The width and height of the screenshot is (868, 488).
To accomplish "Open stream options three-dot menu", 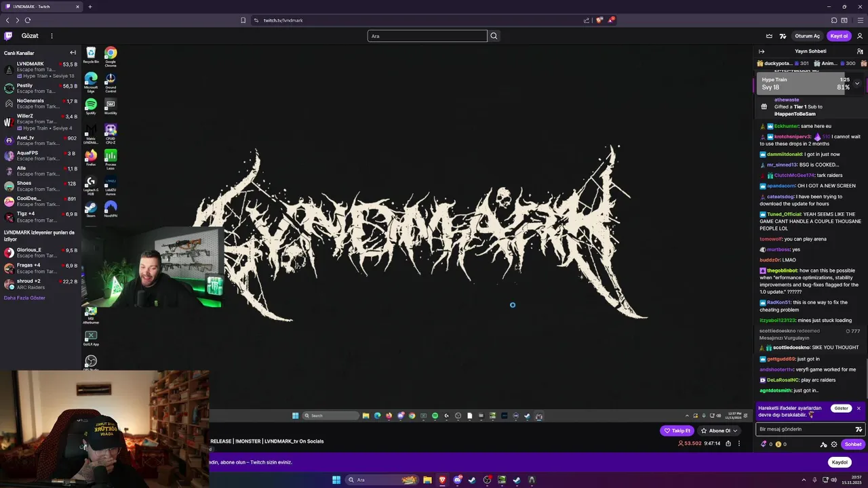I will [x=739, y=443].
